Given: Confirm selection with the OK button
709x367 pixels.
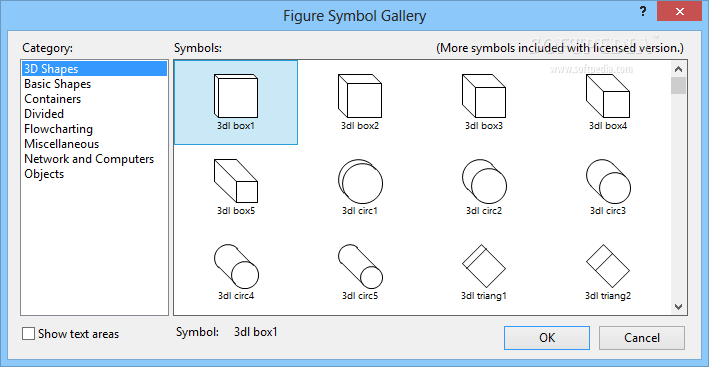Looking at the screenshot, I should [547, 338].
